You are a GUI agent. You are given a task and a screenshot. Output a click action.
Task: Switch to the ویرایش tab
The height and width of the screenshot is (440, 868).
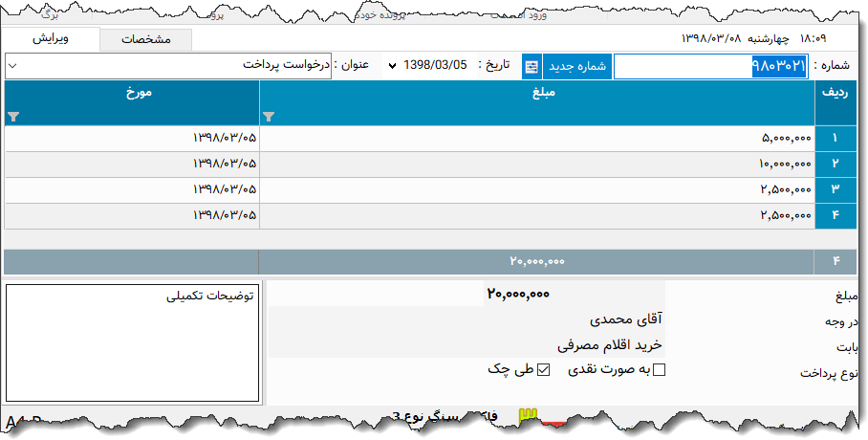(51, 39)
